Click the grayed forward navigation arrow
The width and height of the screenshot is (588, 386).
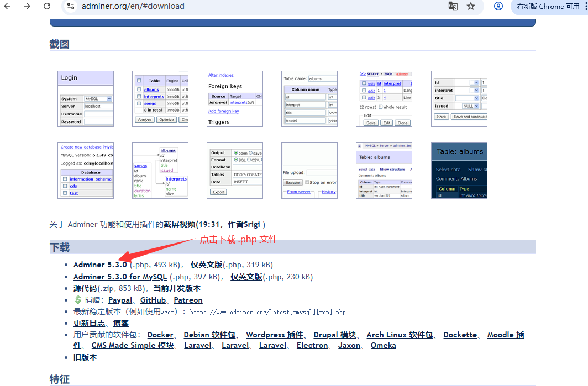[28, 7]
